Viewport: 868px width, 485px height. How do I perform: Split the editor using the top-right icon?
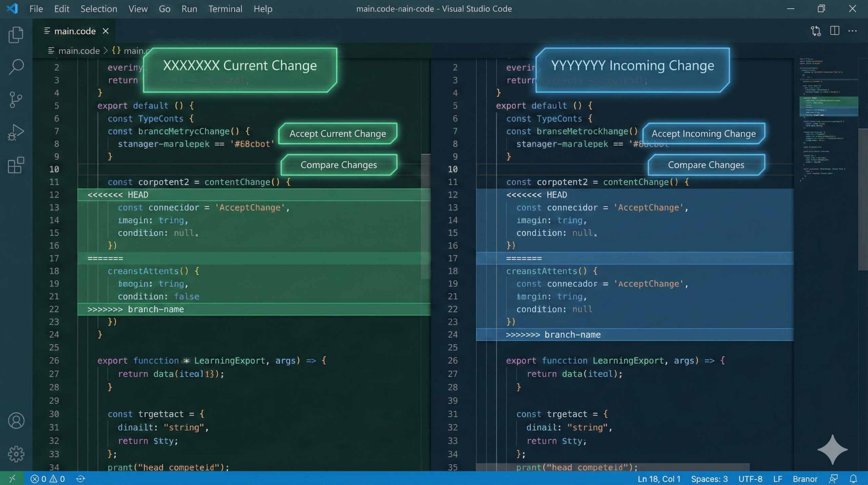tap(834, 31)
